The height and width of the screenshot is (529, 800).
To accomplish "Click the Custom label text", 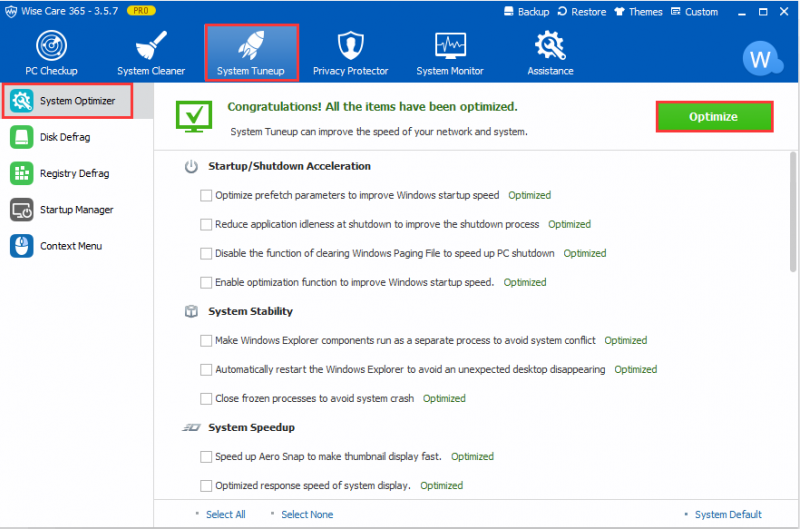I will pos(701,11).
